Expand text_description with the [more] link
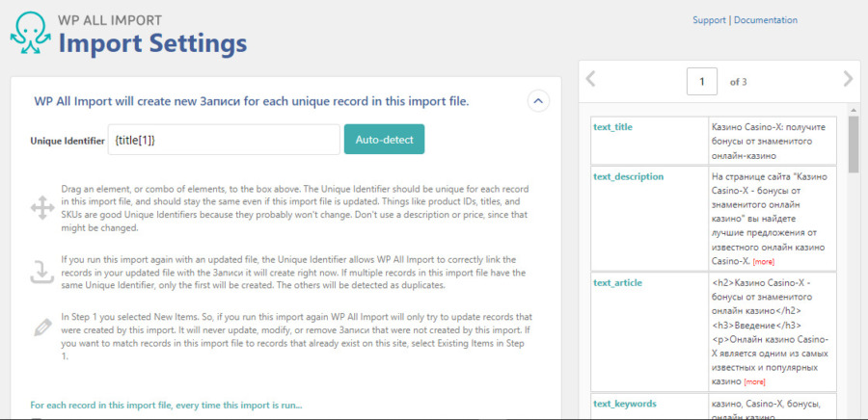Screen dimensions: 868x420 pyautogui.click(x=764, y=261)
